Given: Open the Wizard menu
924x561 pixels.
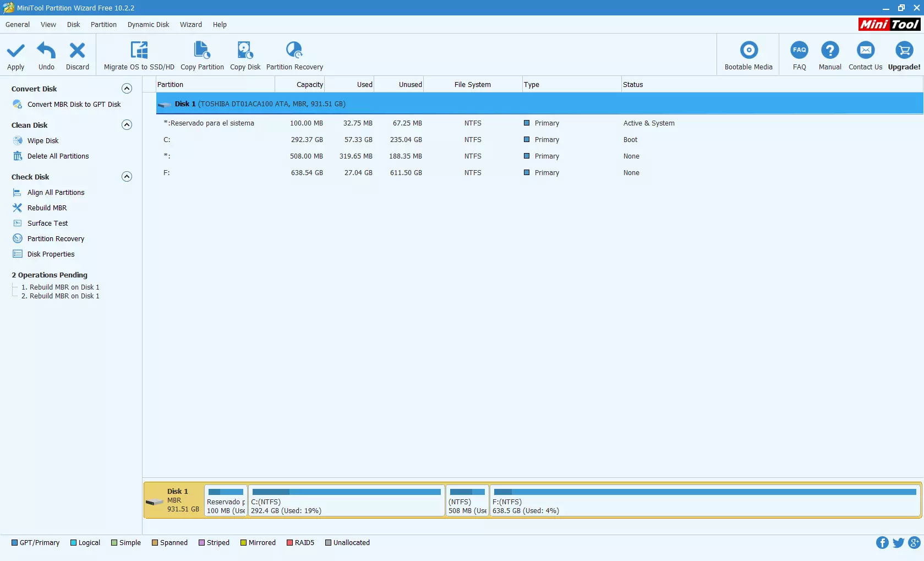Looking at the screenshot, I should tap(190, 25).
